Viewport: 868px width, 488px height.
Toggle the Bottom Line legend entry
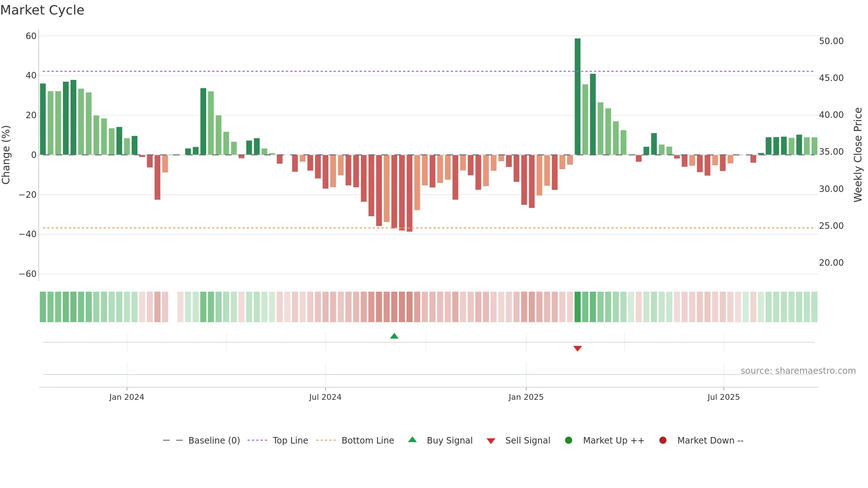pyautogui.click(x=355, y=440)
